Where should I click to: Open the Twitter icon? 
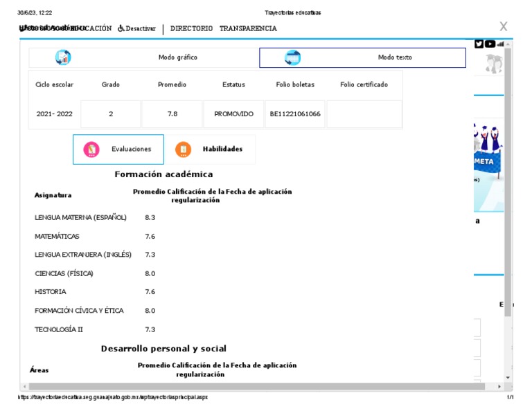(x=479, y=44)
